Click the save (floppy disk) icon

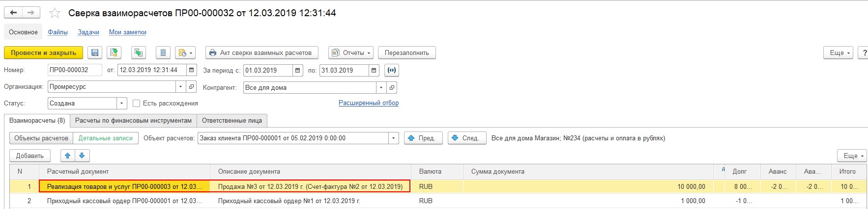95,52
